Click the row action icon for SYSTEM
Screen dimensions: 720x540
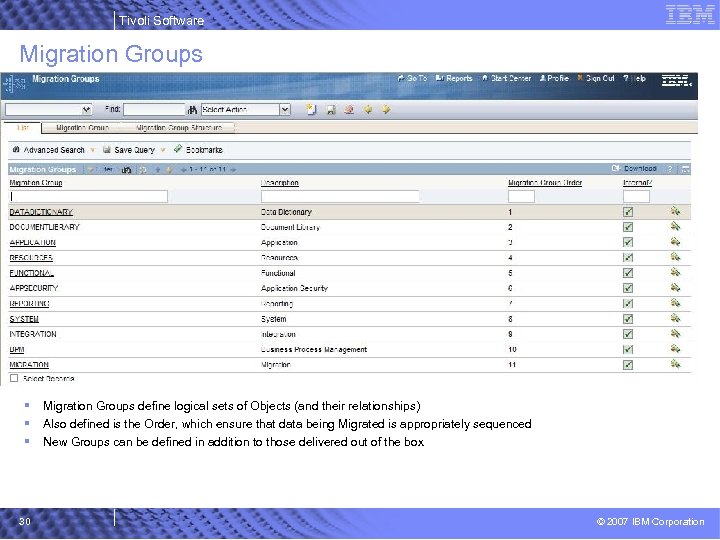pos(675,318)
